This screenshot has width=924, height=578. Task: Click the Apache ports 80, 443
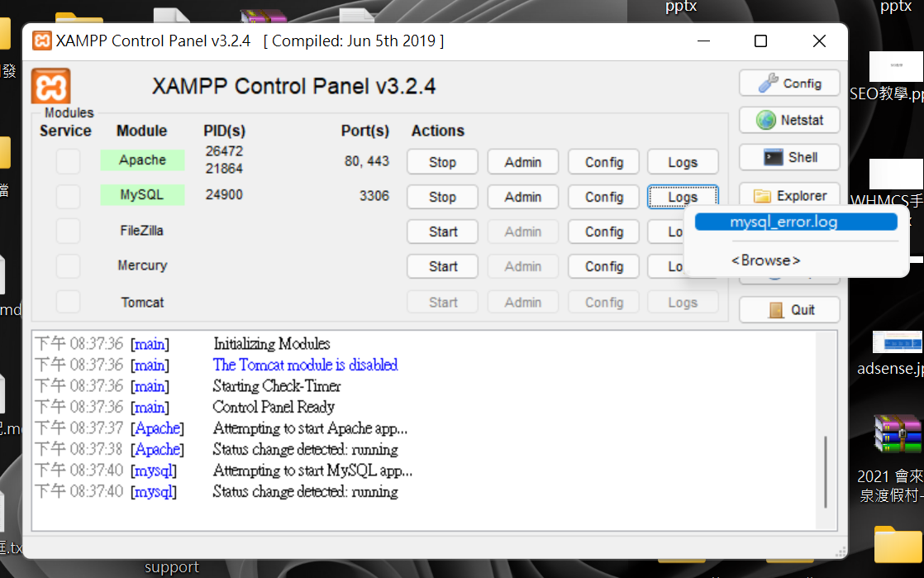point(366,161)
